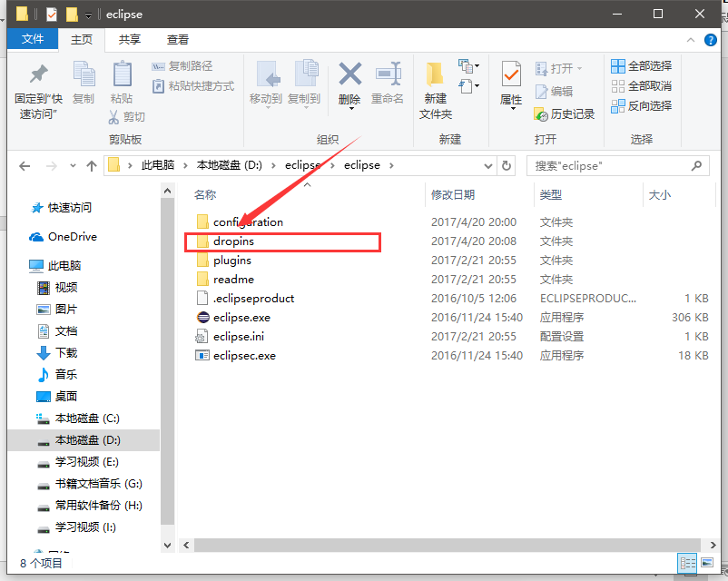Open the Quick Access Toolbar customize dropdown

pos(88,15)
